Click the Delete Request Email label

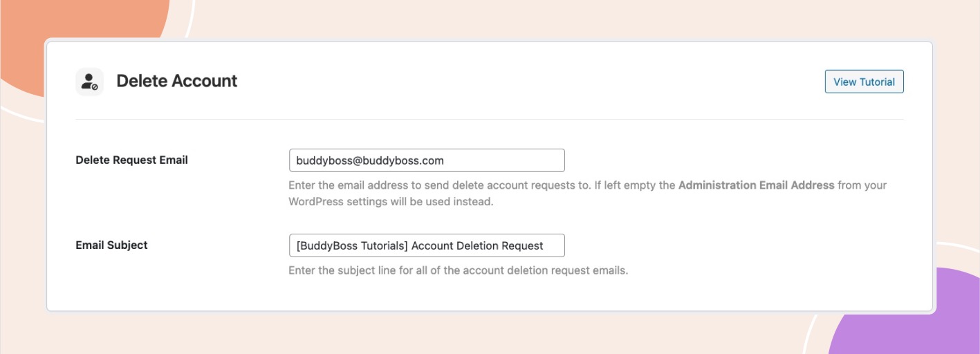coord(131,160)
